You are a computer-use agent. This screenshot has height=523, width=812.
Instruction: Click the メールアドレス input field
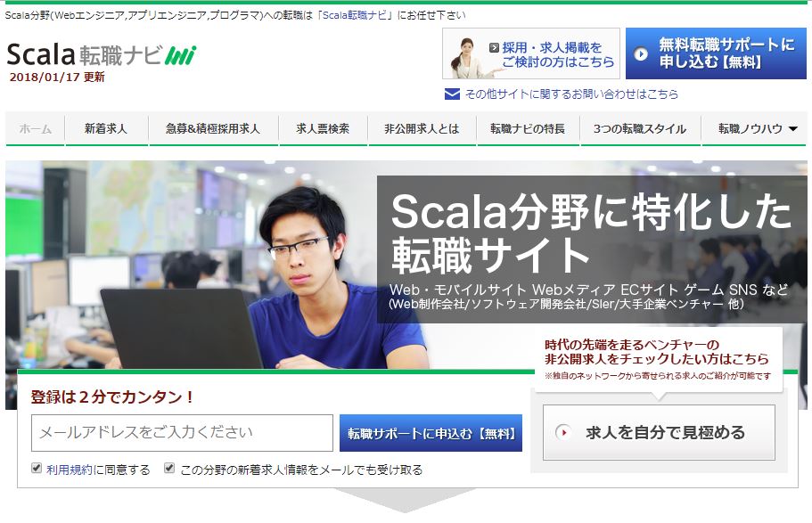click(x=182, y=433)
